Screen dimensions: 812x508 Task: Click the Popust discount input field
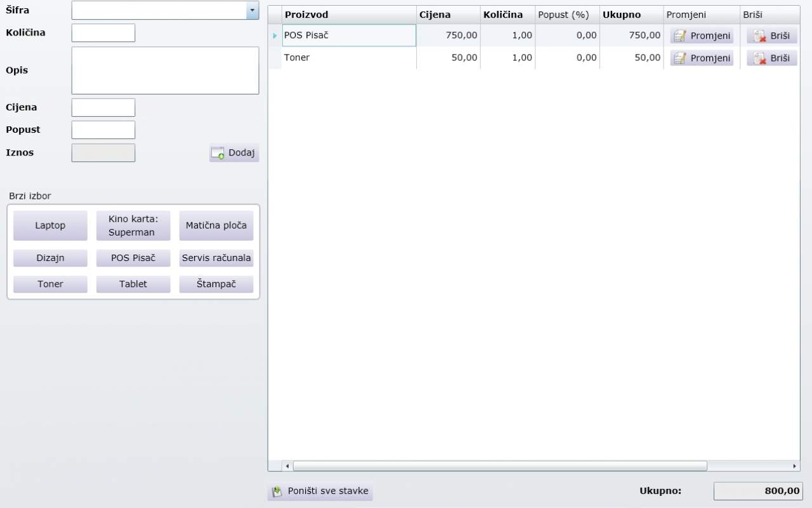click(x=103, y=130)
